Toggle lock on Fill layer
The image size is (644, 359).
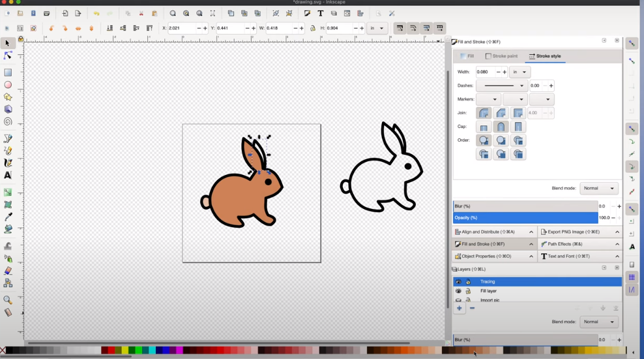468,290
